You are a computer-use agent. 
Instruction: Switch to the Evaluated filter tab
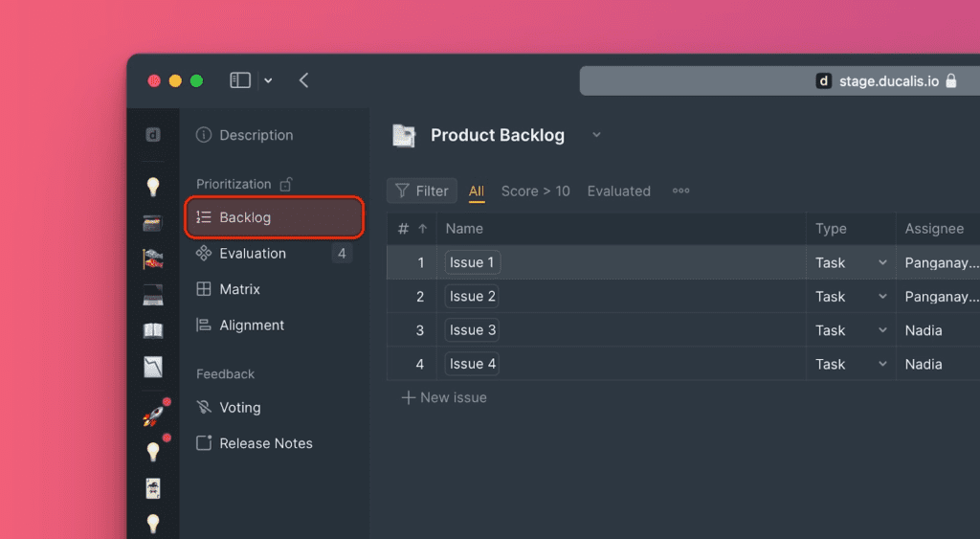618,191
